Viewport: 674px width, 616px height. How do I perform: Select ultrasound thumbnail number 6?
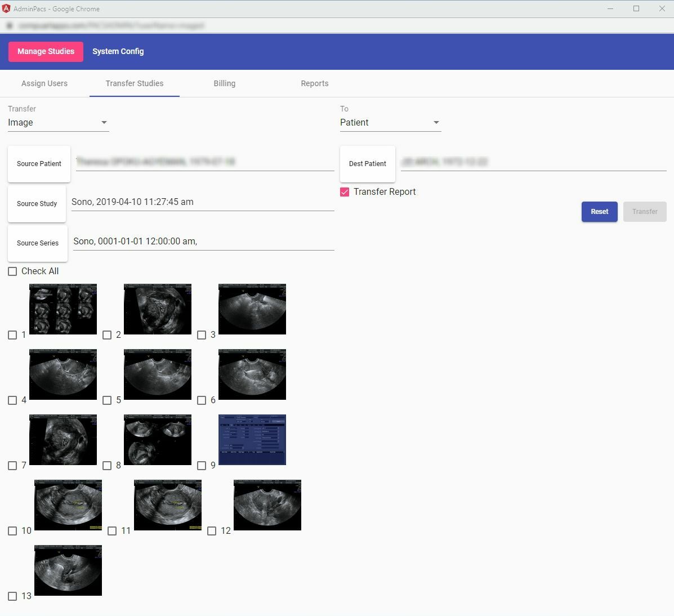coord(252,374)
